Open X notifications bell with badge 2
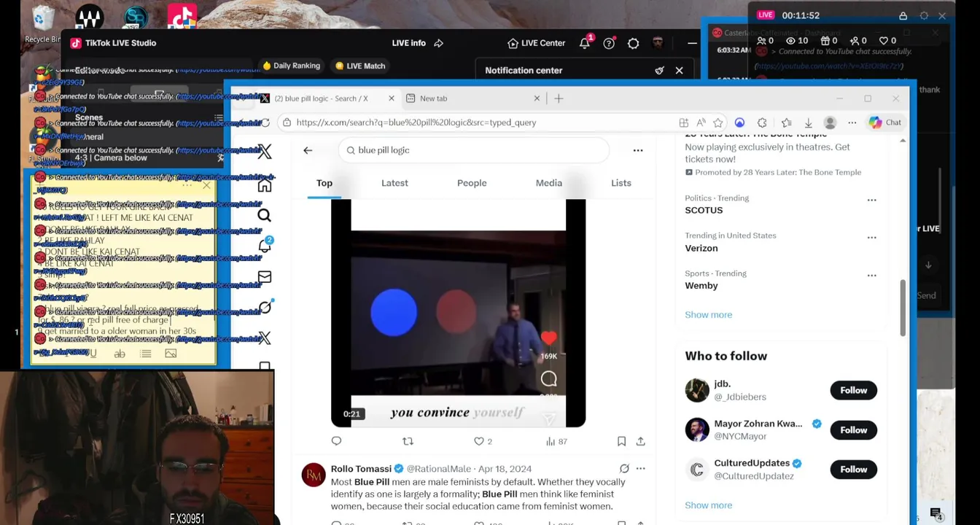Viewport: 980px width, 525px height. tap(265, 246)
